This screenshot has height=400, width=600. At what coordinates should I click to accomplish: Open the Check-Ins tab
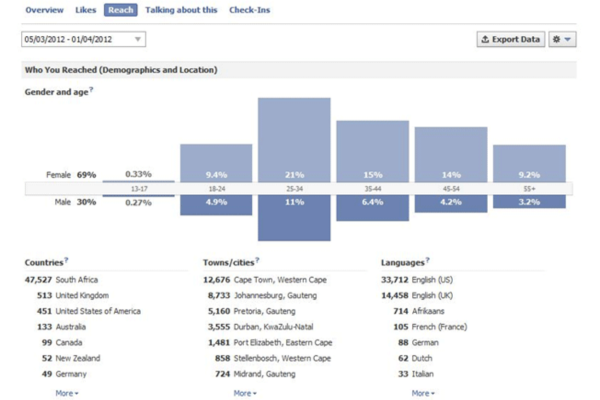pyautogui.click(x=249, y=10)
